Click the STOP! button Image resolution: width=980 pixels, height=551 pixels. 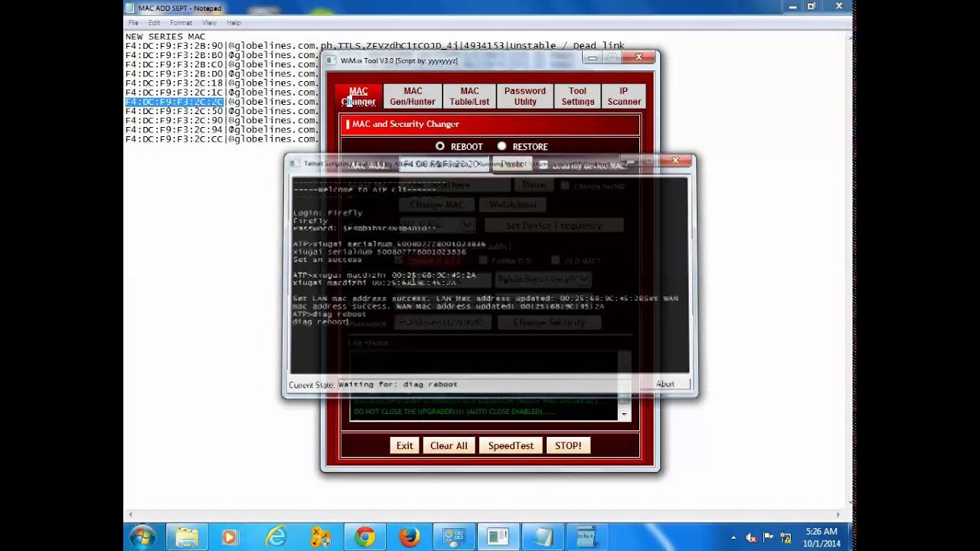pyautogui.click(x=568, y=445)
